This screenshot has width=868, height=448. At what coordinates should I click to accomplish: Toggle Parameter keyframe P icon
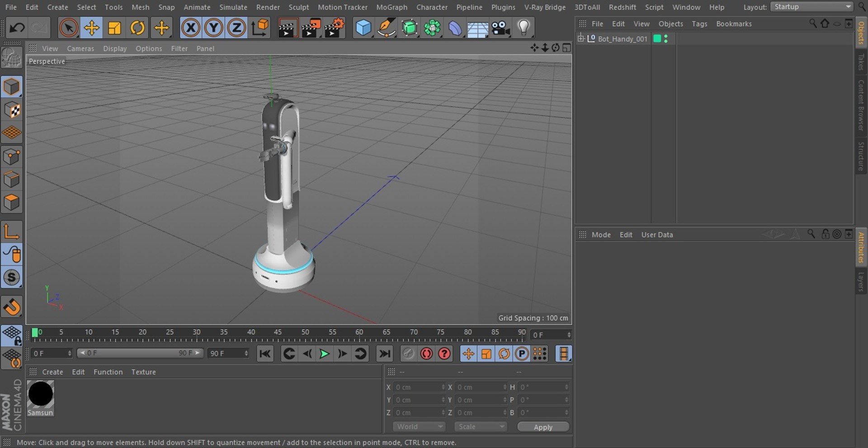pos(522,354)
